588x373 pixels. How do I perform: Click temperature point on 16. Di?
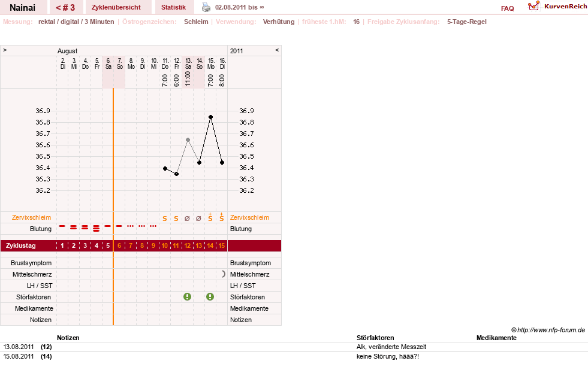pos(222,162)
